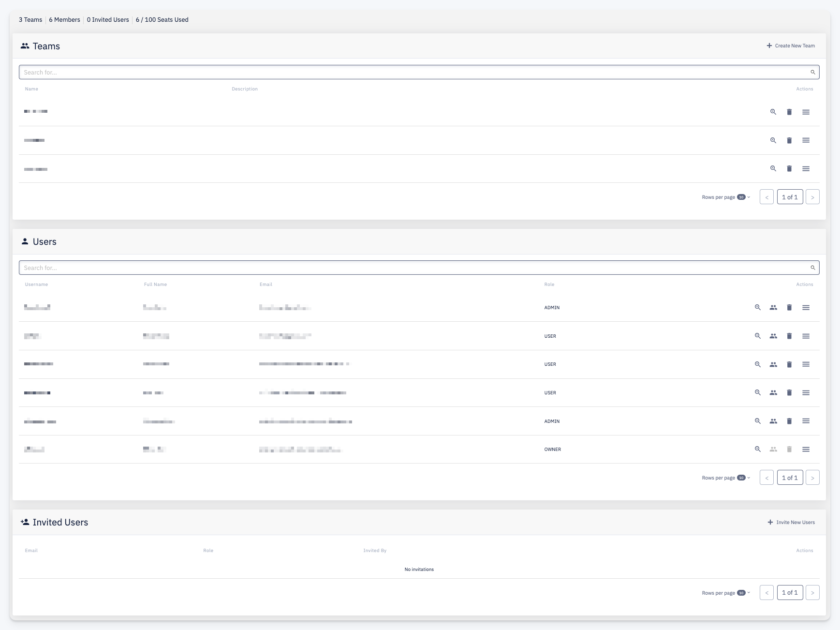Click the '1 of 1' page box in Teams
Screen dimensions: 840x630
(790, 197)
